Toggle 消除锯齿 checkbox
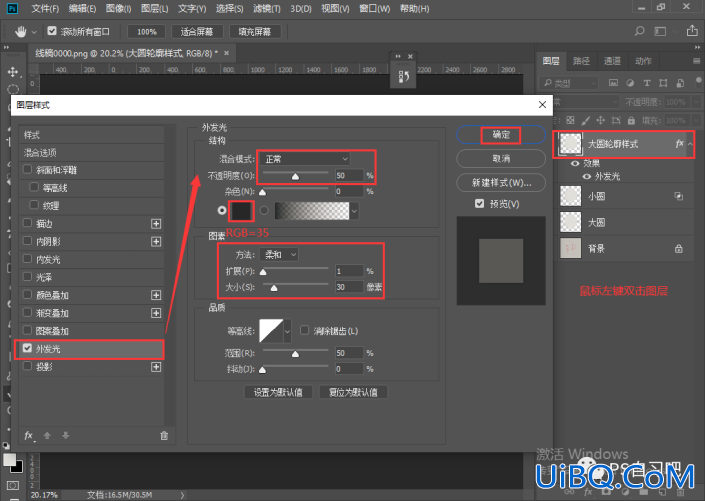Viewport: 705px width, 501px height. coord(304,331)
